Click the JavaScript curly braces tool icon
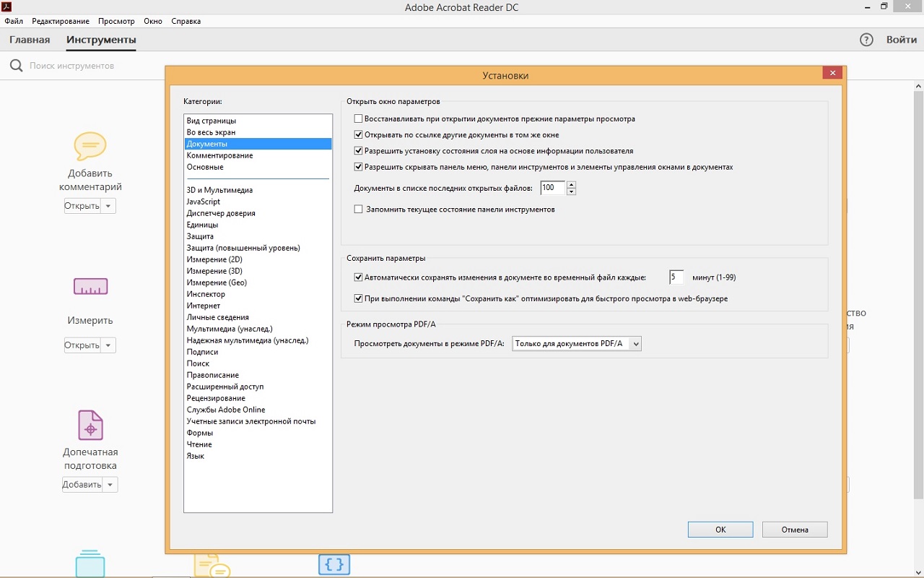This screenshot has width=924, height=578. point(334,564)
